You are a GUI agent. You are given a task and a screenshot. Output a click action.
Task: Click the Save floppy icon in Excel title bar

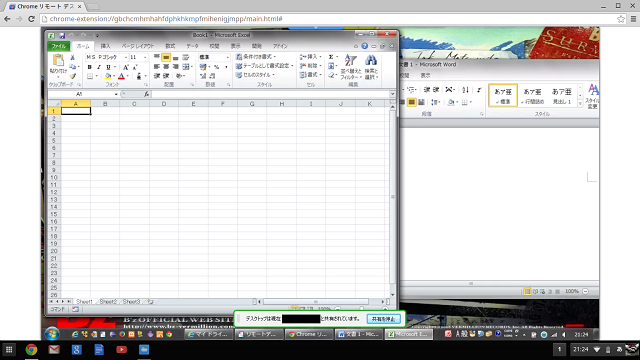point(62,36)
